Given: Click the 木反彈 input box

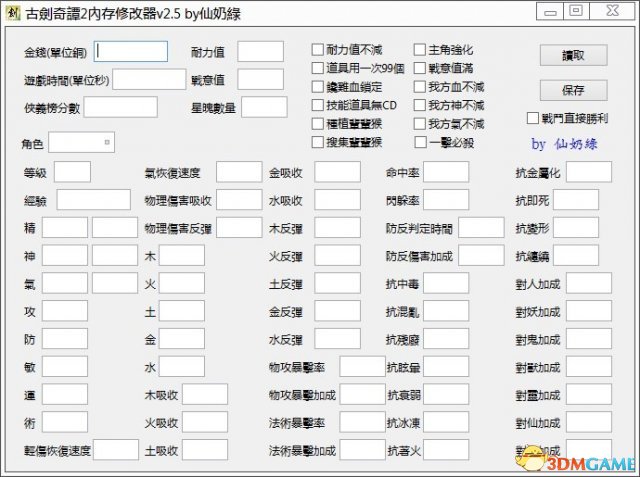Looking at the screenshot, I should [337, 227].
